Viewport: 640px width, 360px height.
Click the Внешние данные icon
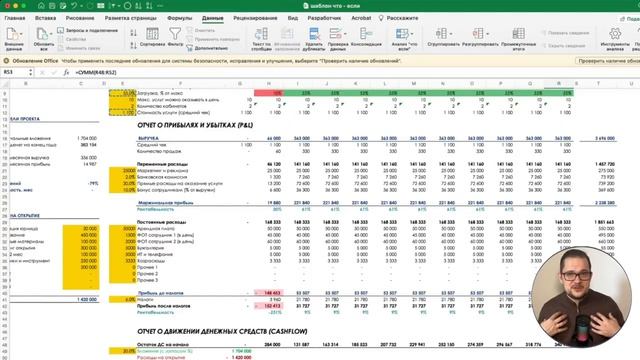point(12,34)
